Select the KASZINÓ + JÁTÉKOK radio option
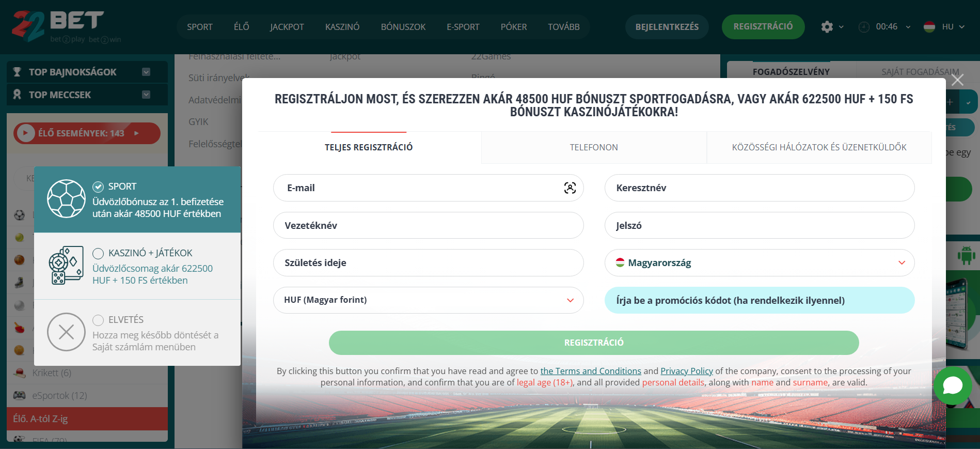Screen dimensions: 980x449 [98, 253]
